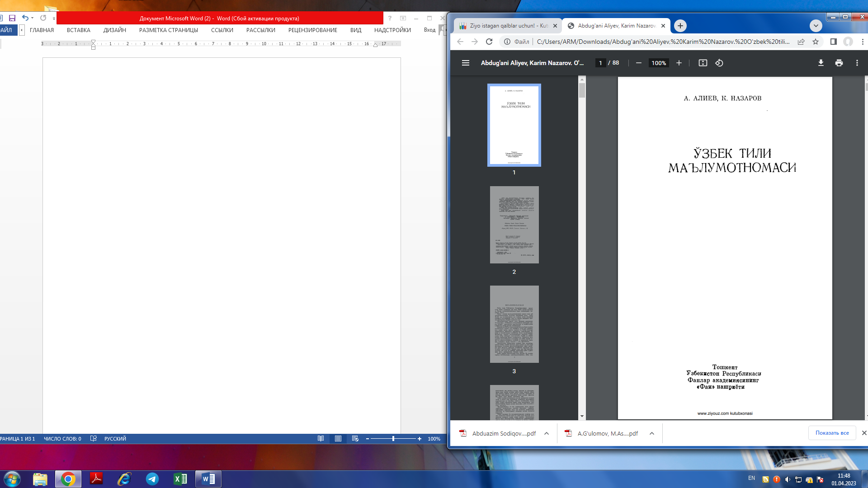The height and width of the screenshot is (488, 868).
Task: Fit PDF to page
Action: (x=703, y=63)
